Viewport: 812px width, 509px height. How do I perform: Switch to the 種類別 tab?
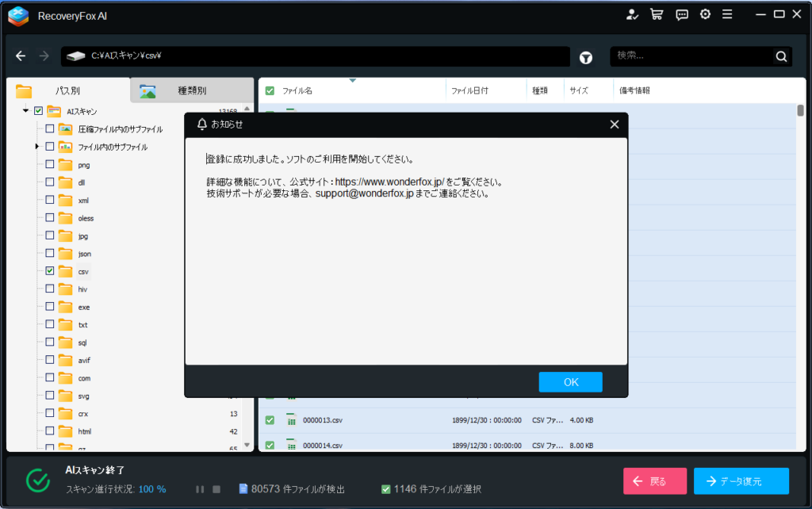click(x=191, y=91)
